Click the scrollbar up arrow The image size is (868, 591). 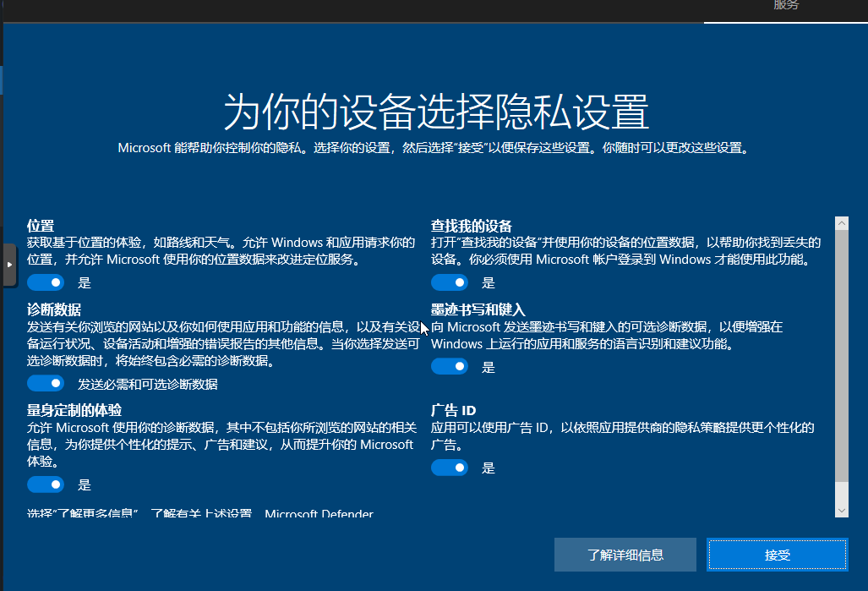841,223
